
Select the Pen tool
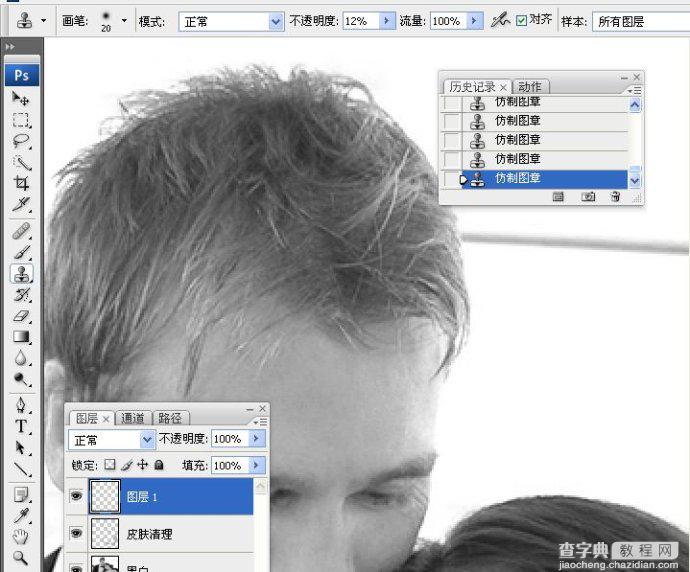[x=21, y=405]
